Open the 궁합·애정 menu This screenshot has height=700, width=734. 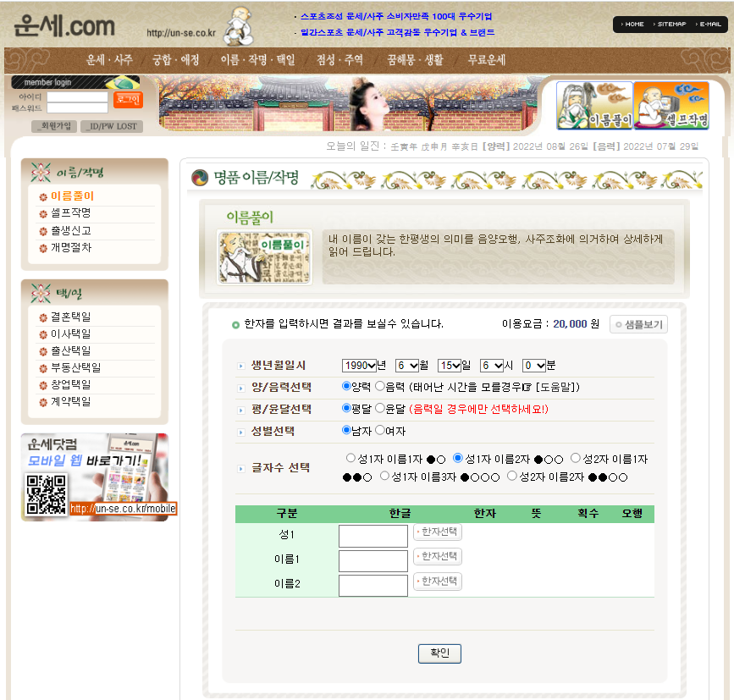[x=176, y=60]
